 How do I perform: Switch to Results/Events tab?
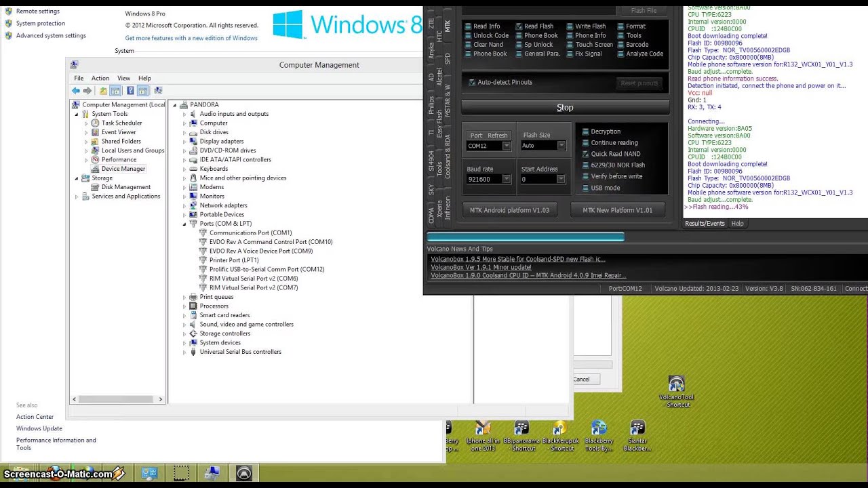click(705, 224)
